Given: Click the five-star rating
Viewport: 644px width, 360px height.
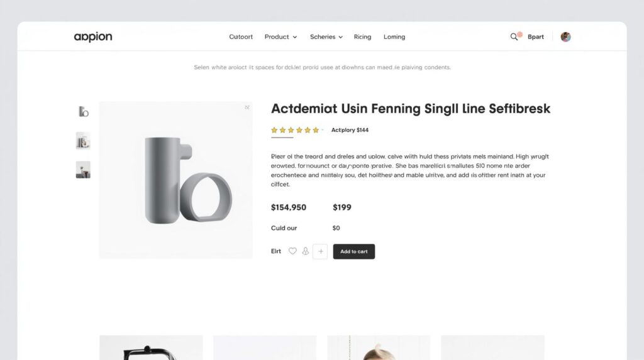Looking at the screenshot, I should [x=295, y=130].
